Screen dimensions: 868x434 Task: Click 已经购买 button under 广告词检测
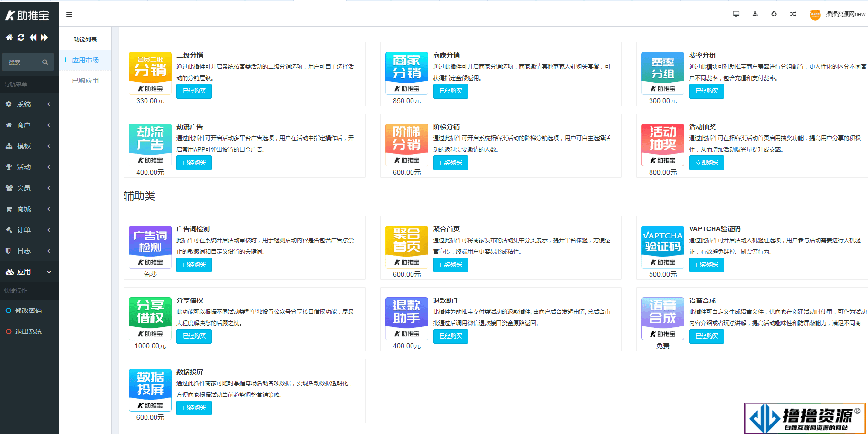click(x=194, y=265)
